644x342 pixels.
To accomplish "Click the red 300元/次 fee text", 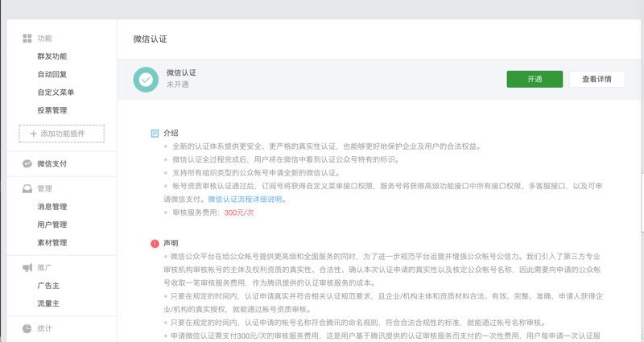I will [239, 212].
